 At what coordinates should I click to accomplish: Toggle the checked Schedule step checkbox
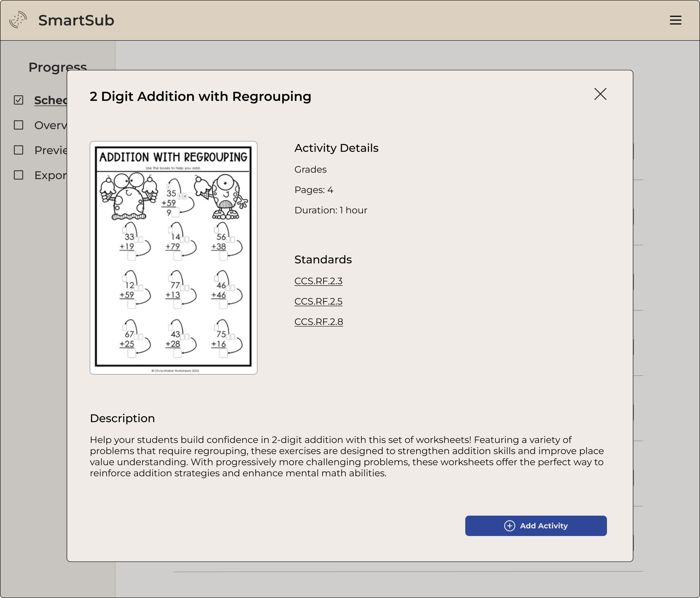click(18, 100)
